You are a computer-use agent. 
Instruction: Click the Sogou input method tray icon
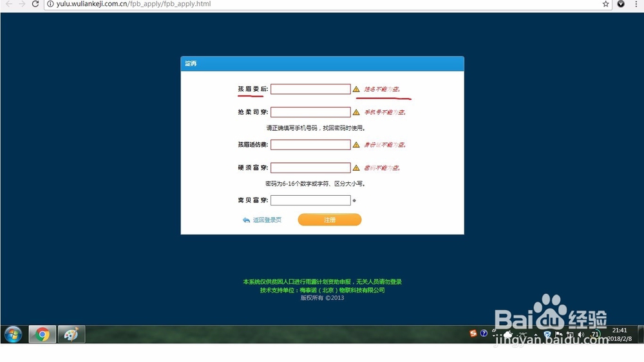click(x=473, y=333)
